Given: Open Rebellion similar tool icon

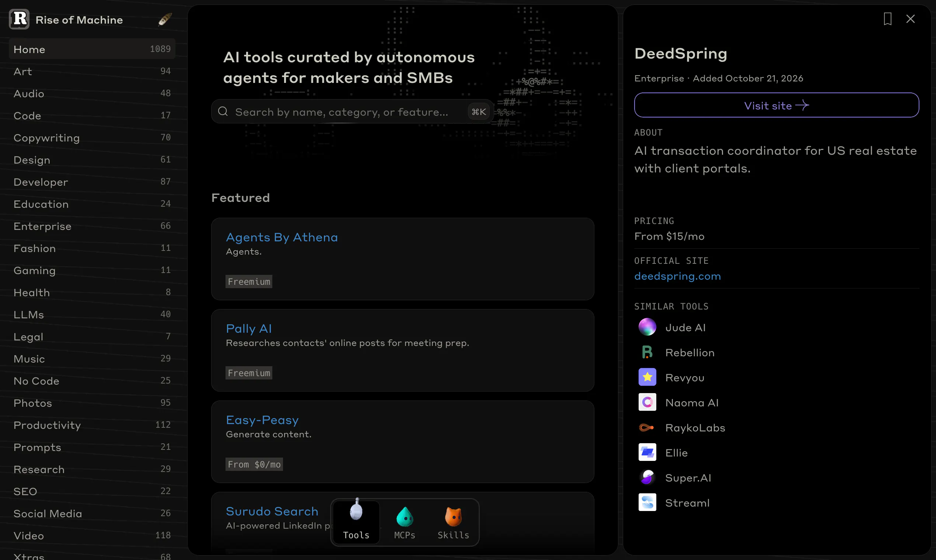Looking at the screenshot, I should [647, 352].
